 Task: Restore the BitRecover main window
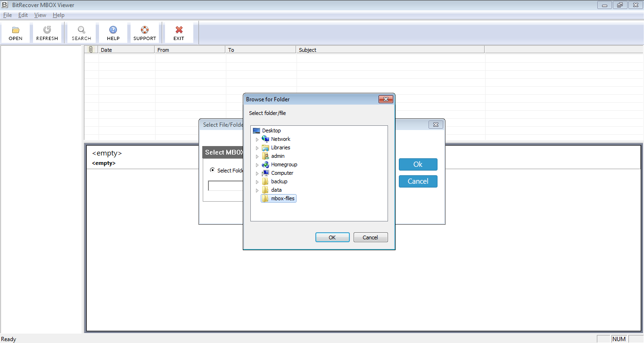[619, 5]
